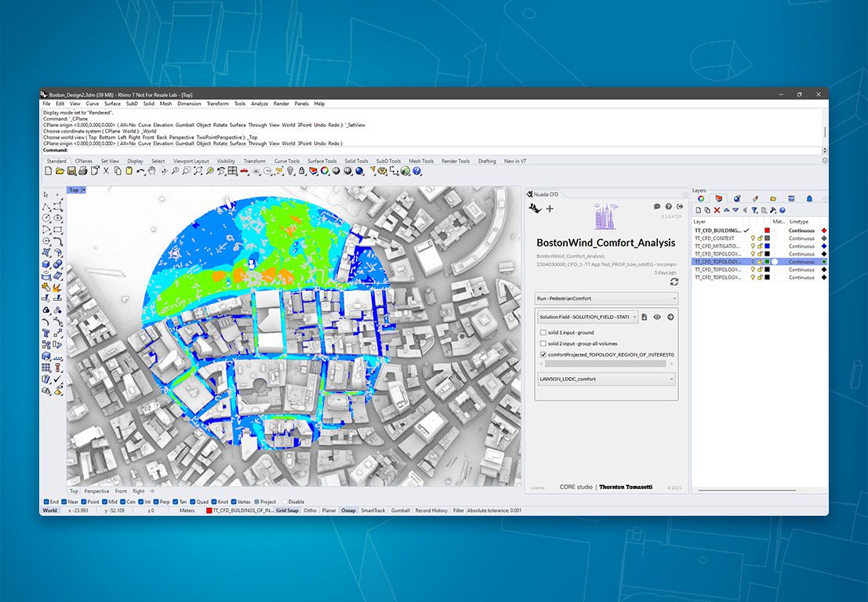Click the Options gear icon in toolbar

point(383,172)
